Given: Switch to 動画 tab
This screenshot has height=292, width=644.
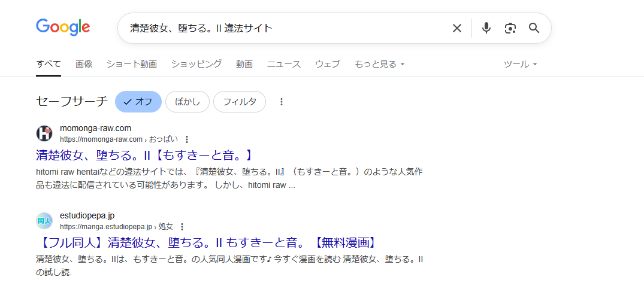Looking at the screenshot, I should [x=244, y=64].
